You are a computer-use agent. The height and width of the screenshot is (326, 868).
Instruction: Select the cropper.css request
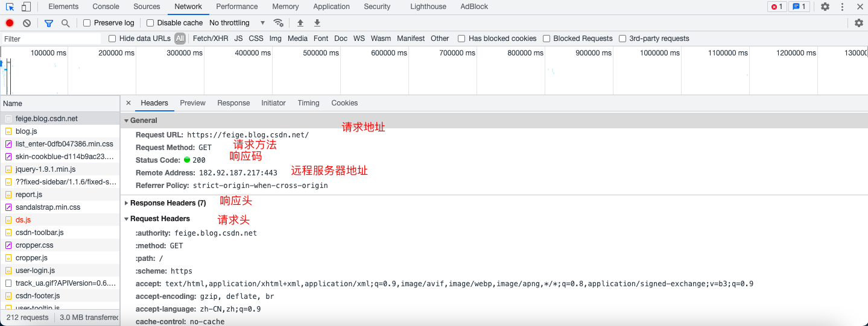pyautogui.click(x=60, y=245)
